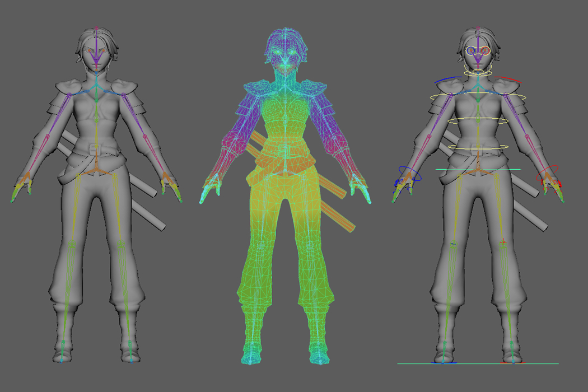Image resolution: width=588 pixels, height=392 pixels.
Task: Select the teal ground control line beneath the feet
Action: point(478,363)
